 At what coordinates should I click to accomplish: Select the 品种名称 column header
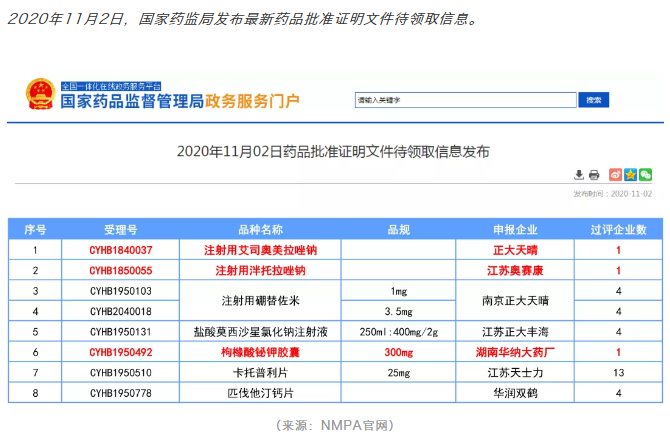(260, 229)
